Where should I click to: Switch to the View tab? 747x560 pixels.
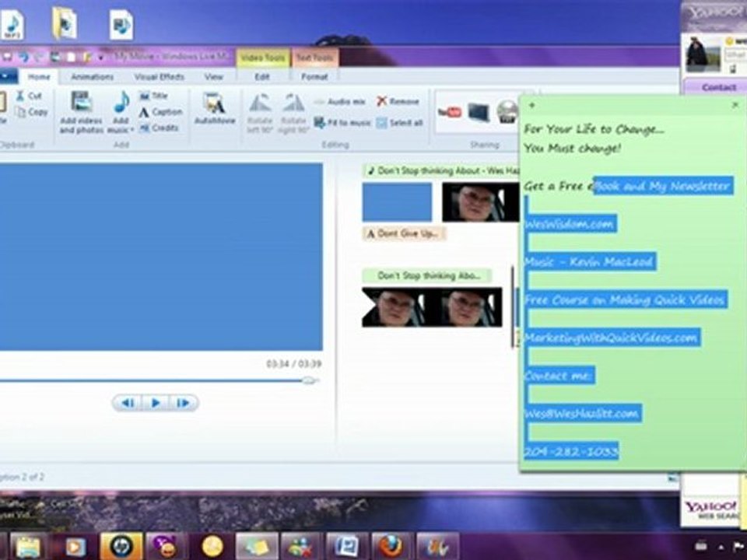tap(213, 77)
